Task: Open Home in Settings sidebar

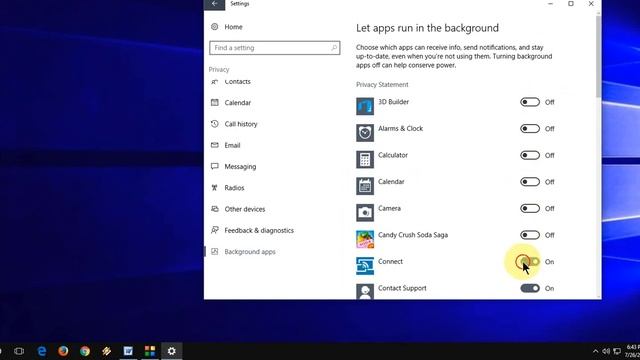Action: tap(233, 27)
